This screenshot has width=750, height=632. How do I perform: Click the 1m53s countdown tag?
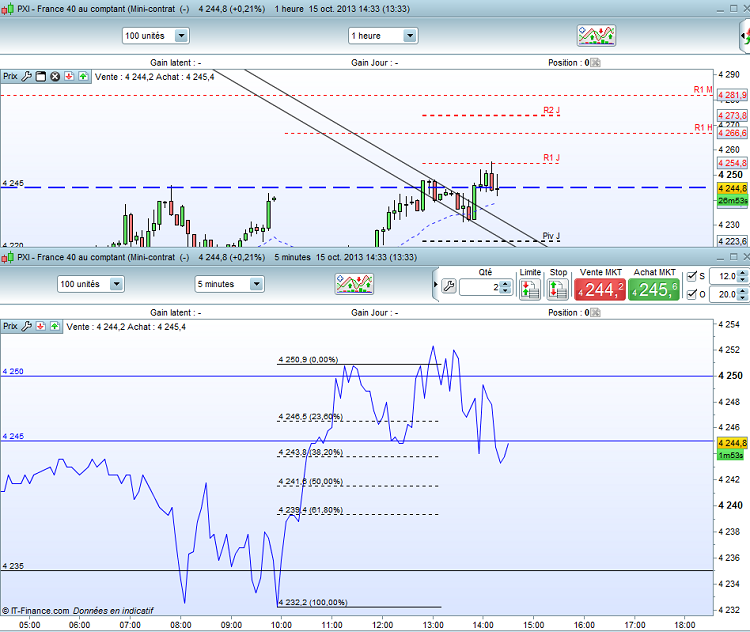(730, 455)
